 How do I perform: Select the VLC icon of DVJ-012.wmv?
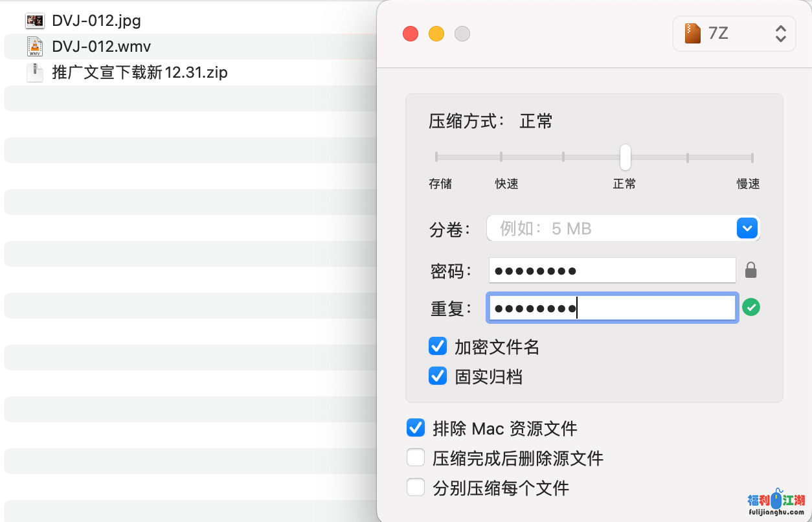34,47
